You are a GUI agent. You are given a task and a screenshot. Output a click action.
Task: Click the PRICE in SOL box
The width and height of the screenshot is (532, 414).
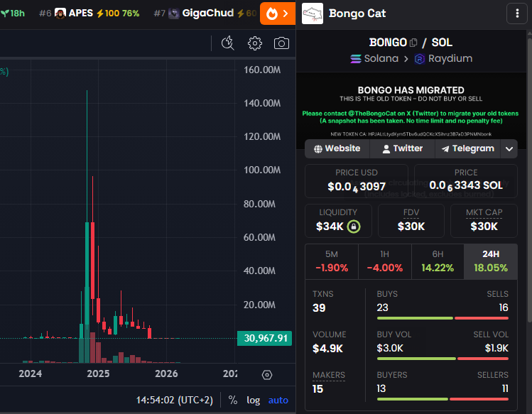click(466, 181)
